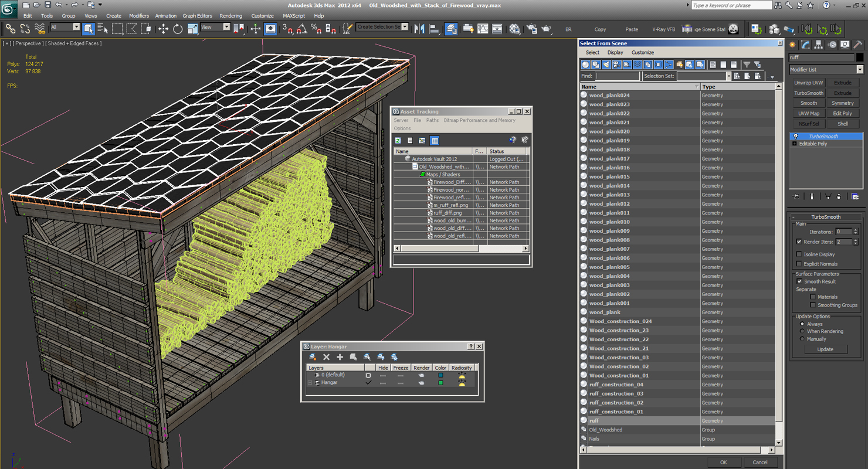Select the Always update radio button

coord(802,324)
